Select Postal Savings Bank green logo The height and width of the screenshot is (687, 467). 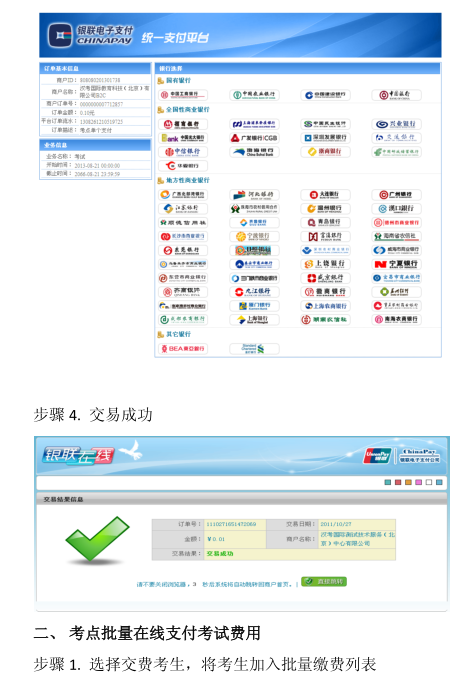[396, 152]
